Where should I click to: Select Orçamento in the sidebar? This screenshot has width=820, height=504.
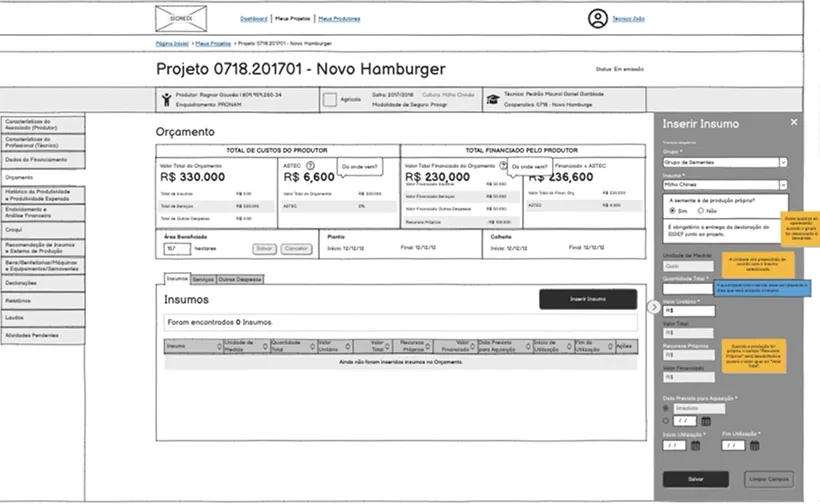point(42,178)
